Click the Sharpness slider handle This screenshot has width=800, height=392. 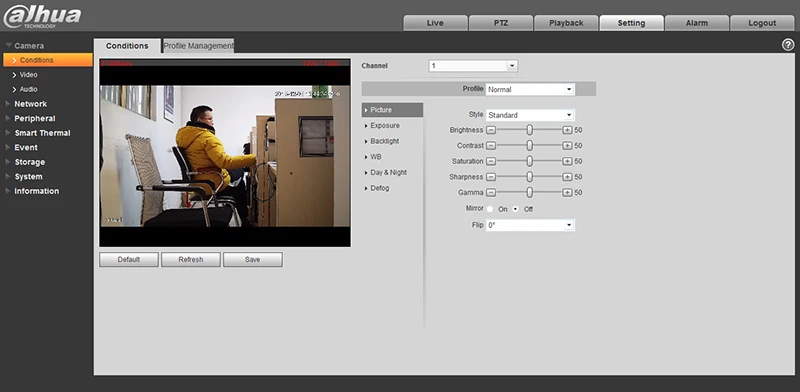tap(530, 177)
